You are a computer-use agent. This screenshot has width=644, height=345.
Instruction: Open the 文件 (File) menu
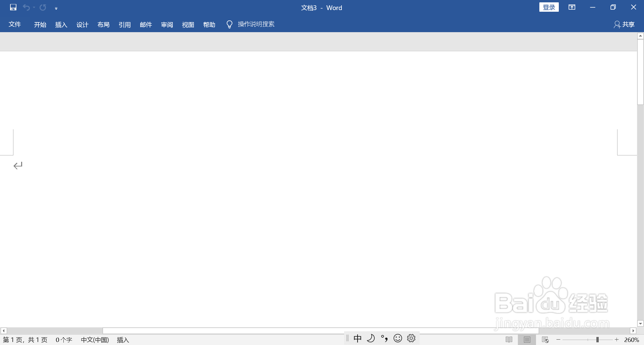[15, 24]
